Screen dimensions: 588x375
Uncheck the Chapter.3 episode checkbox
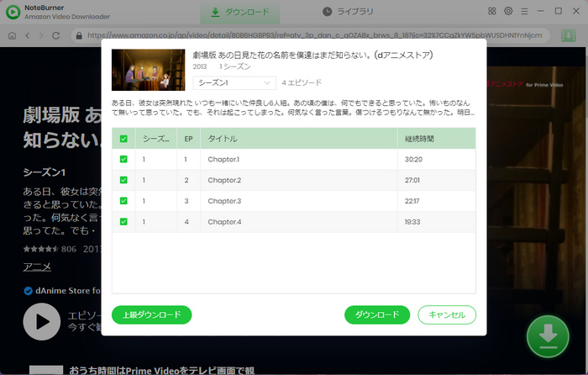[123, 201]
